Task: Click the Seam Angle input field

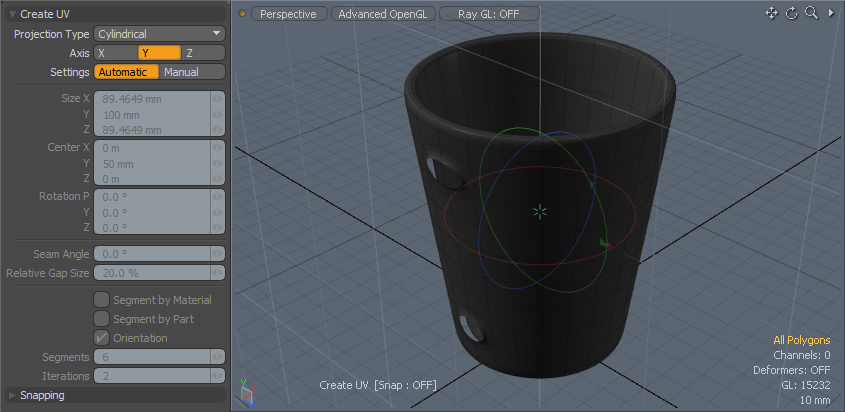Action: click(x=151, y=254)
